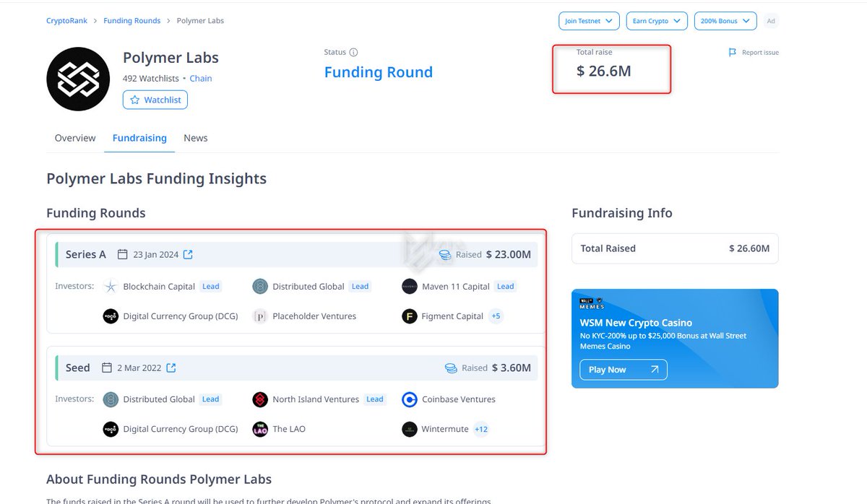The image size is (867, 504).
Task: Click Series A Distributed Global logo
Action: (x=260, y=287)
